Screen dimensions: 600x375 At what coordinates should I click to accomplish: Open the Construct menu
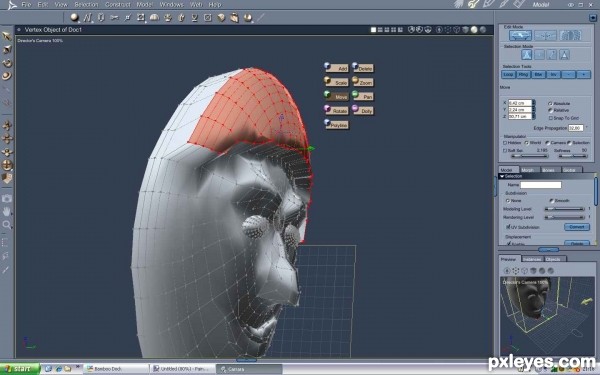point(117,5)
